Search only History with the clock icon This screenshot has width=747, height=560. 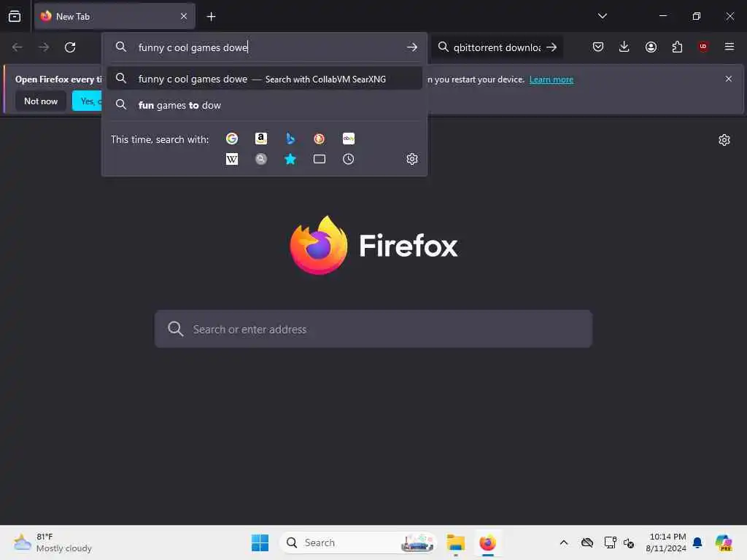(x=348, y=159)
